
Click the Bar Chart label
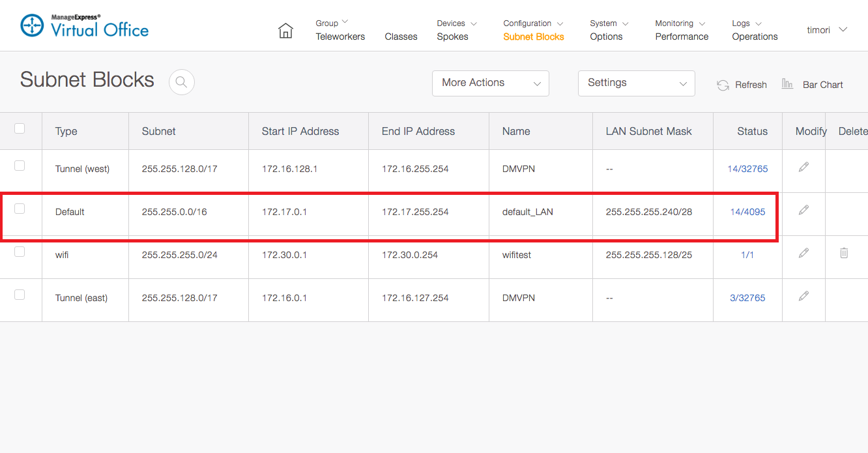(x=823, y=85)
